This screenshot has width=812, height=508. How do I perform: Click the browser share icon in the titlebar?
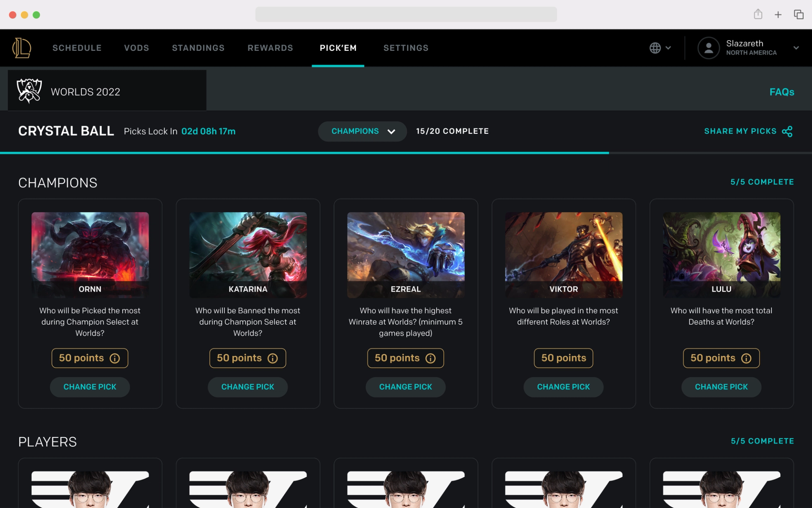(x=757, y=14)
